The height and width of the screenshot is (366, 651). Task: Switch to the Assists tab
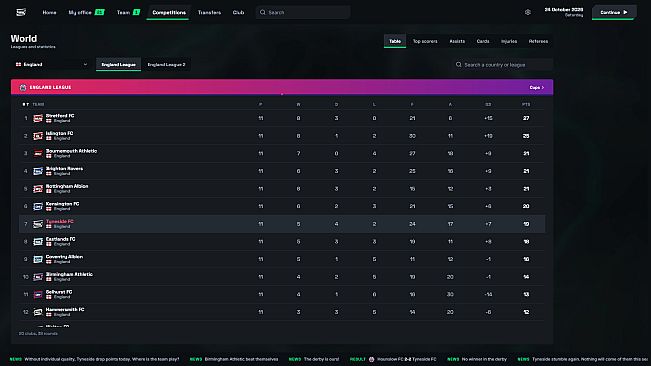(x=457, y=41)
